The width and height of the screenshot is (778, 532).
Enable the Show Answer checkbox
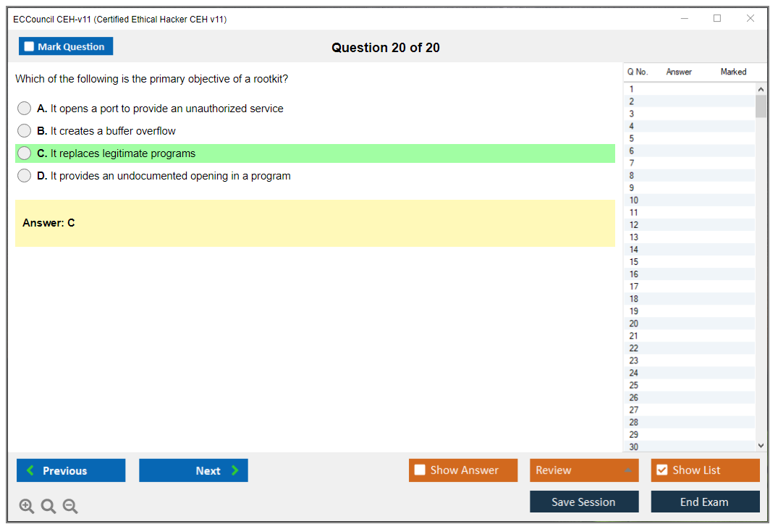point(420,470)
